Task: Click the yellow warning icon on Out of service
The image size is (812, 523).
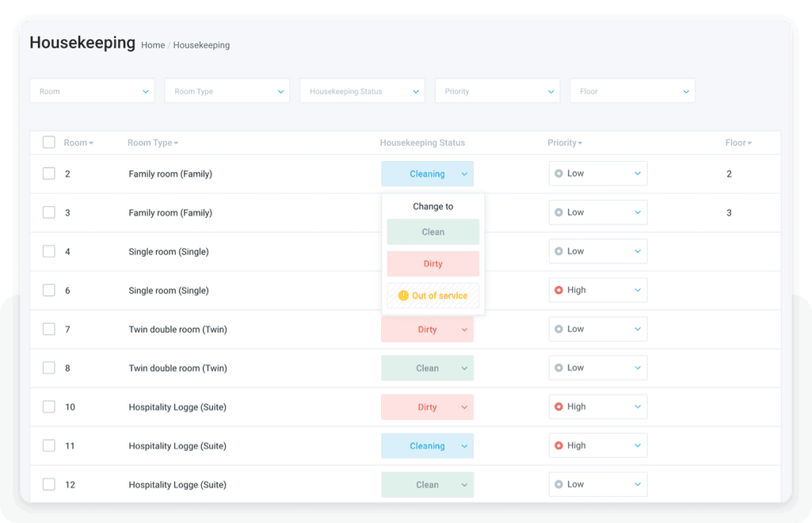Action: [x=403, y=296]
